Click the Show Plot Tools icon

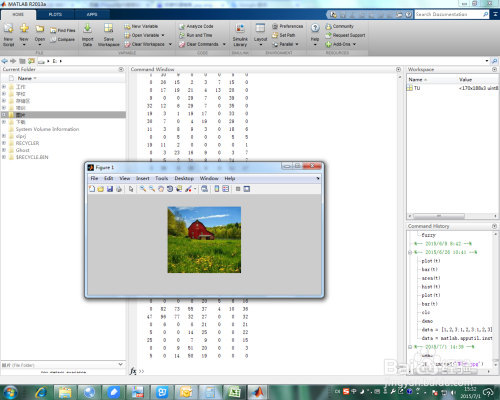click(x=247, y=189)
